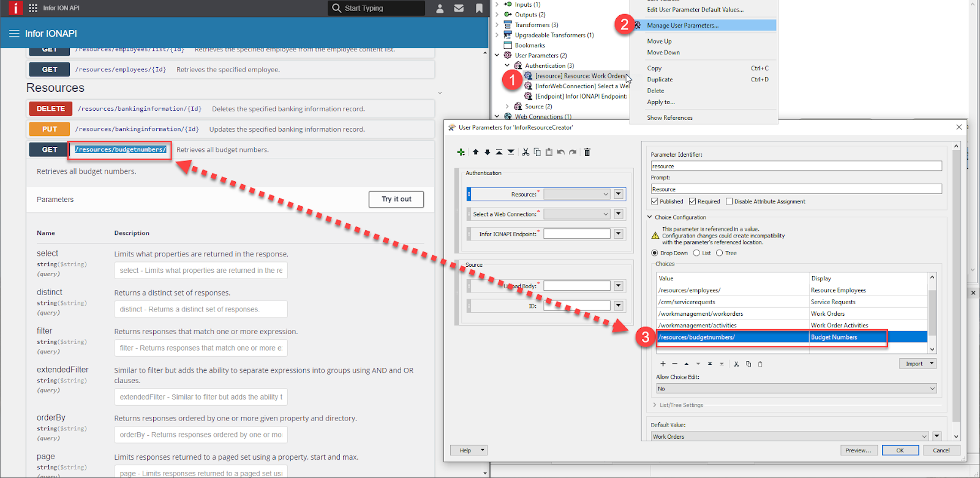Image resolution: width=980 pixels, height=478 pixels.
Task: Open the Default Value dropdown
Action: point(790,436)
